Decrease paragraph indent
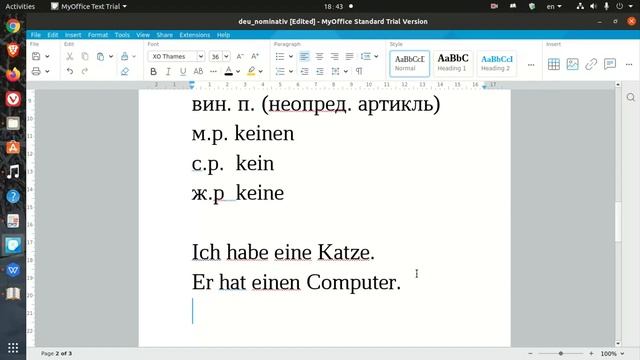Image resolution: width=640 pixels, height=360 pixels. click(304, 71)
